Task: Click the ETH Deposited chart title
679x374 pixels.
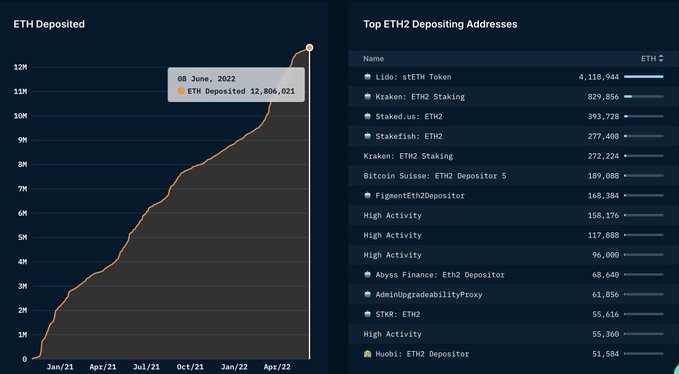Action: pyautogui.click(x=49, y=24)
